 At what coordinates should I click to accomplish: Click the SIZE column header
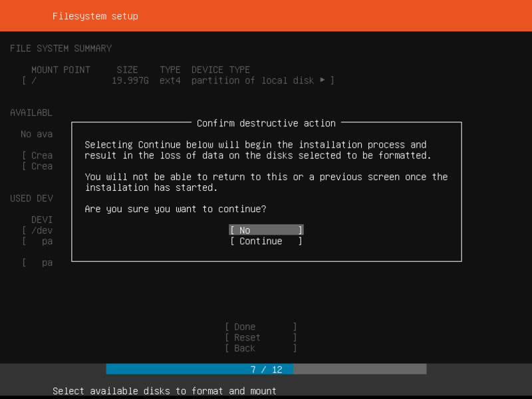point(127,70)
